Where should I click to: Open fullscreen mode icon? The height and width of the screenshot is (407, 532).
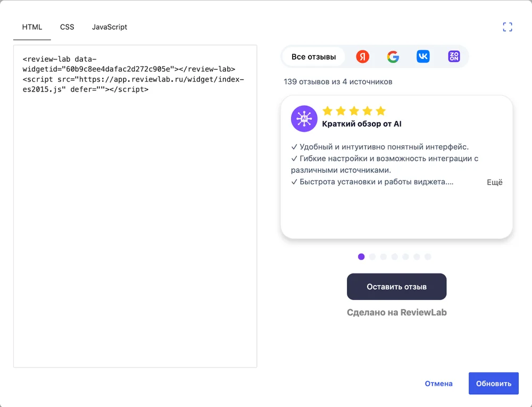(507, 27)
